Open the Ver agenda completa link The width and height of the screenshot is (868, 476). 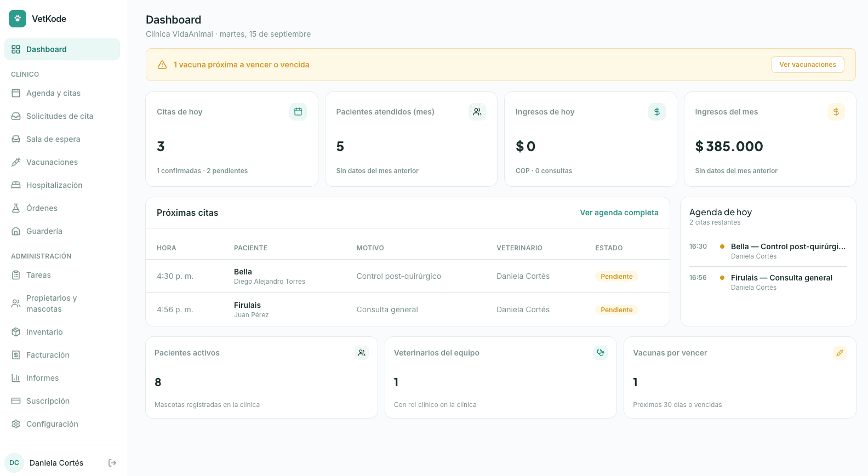(x=619, y=213)
